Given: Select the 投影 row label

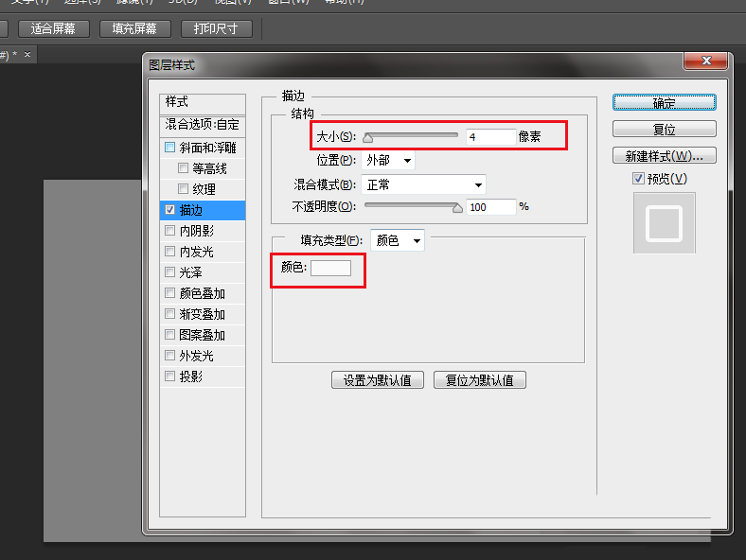Looking at the screenshot, I should 191,376.
